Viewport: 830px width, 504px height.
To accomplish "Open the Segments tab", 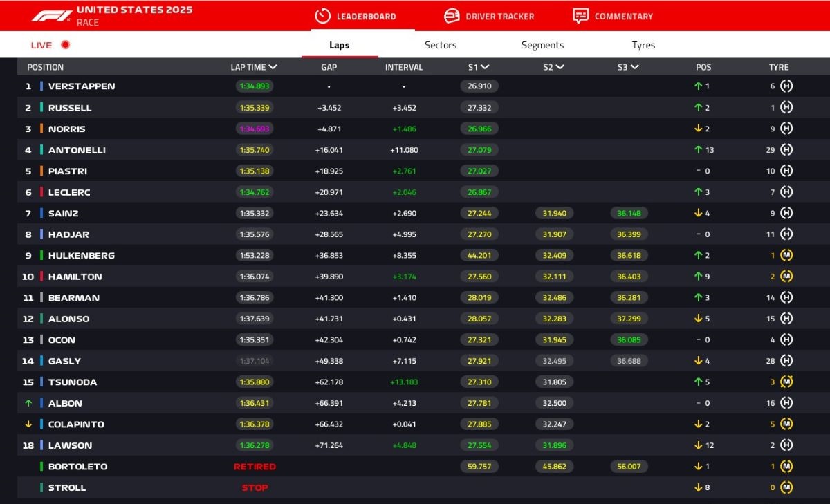I will [542, 45].
